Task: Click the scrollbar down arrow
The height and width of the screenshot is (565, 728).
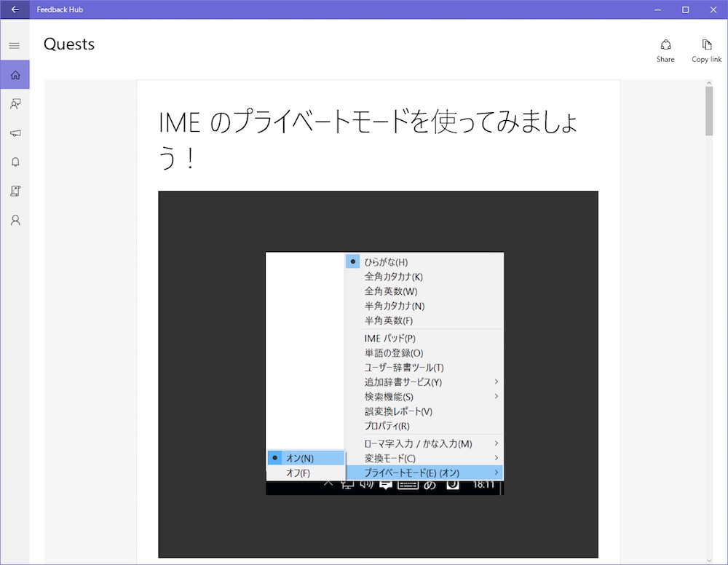Action: click(708, 561)
